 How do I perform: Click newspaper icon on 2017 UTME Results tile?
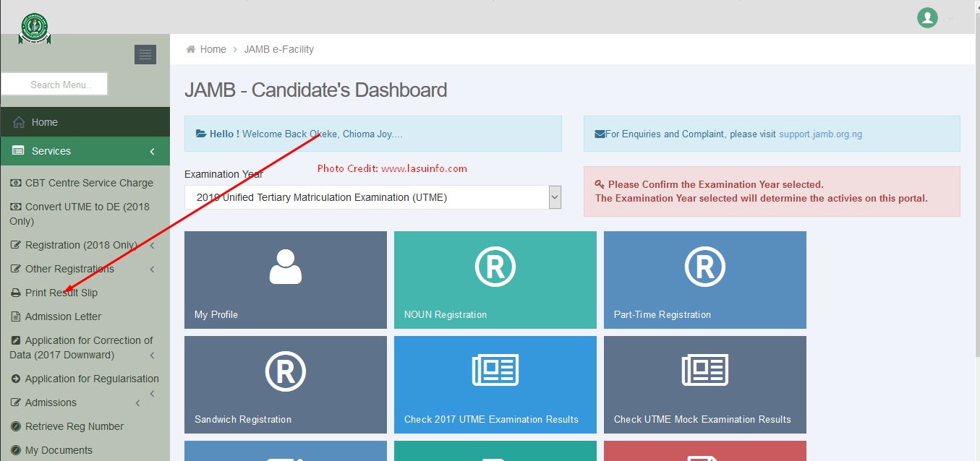[495, 370]
